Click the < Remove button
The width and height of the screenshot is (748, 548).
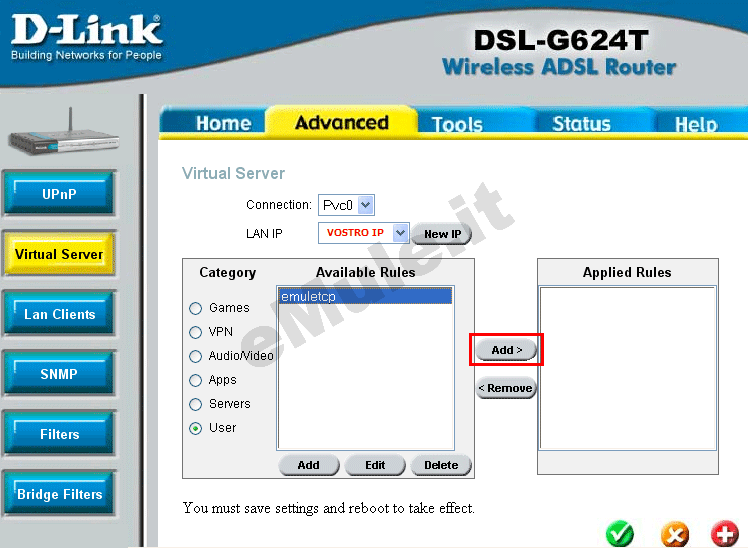[506, 388]
